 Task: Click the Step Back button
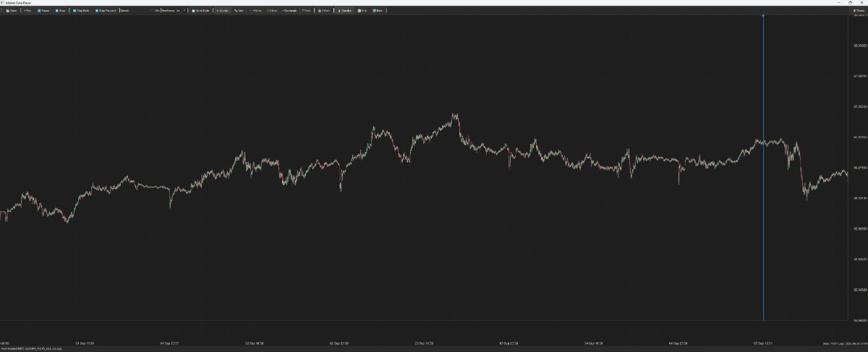click(x=81, y=11)
